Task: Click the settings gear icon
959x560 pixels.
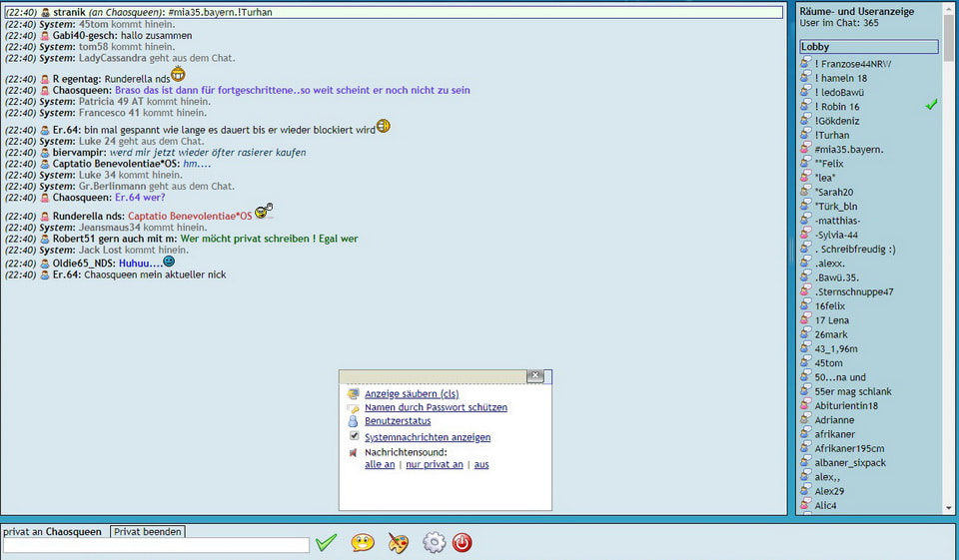Action: 434,543
